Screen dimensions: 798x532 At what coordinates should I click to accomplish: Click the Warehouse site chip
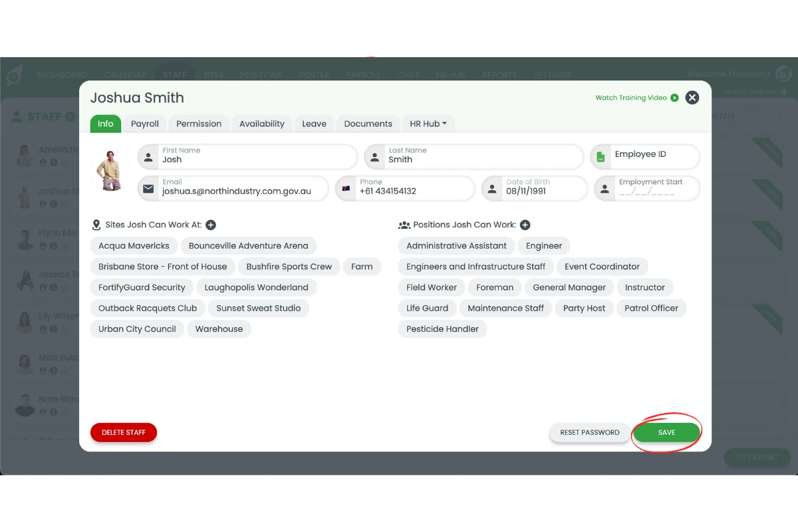tap(219, 329)
